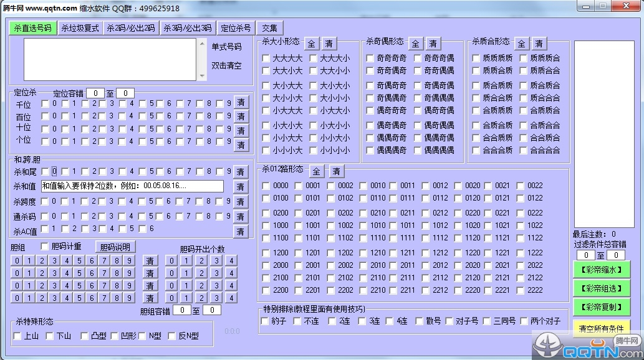Toggle the 对子号 exclusion checkbox
The width and height of the screenshot is (644, 360).
(x=449, y=321)
